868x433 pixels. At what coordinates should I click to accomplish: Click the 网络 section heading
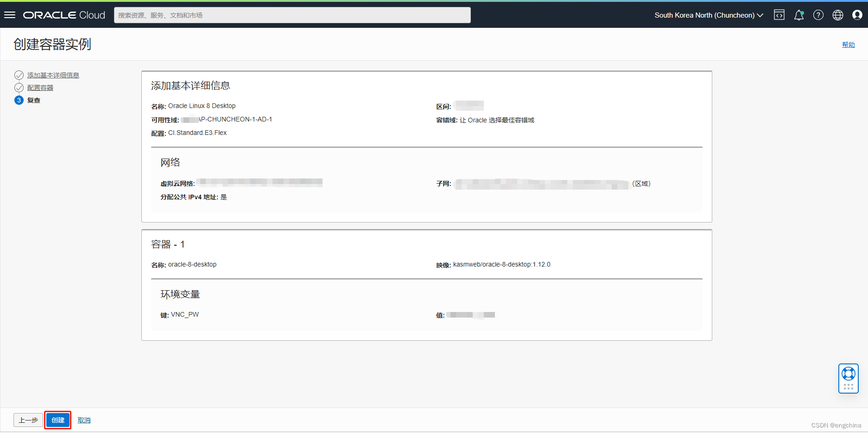coord(170,162)
